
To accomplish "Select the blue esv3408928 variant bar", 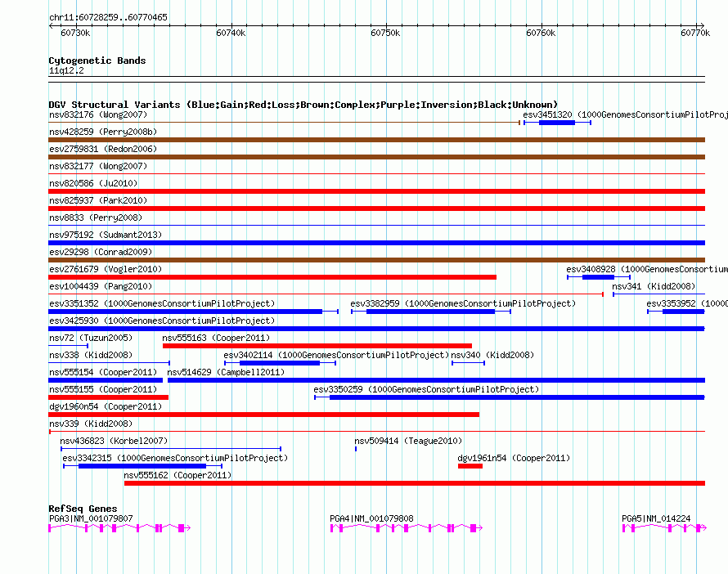I will pyautogui.click(x=599, y=277).
